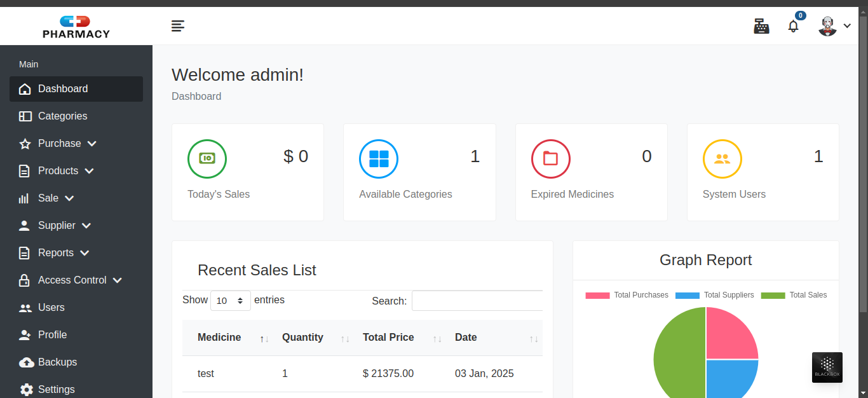Click the System Users people icon
The width and height of the screenshot is (868, 398).
click(x=722, y=158)
